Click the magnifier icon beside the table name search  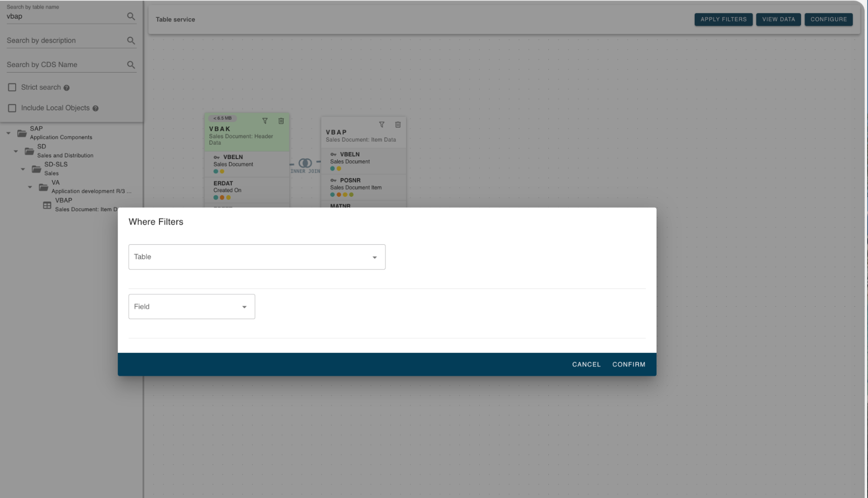click(x=130, y=17)
